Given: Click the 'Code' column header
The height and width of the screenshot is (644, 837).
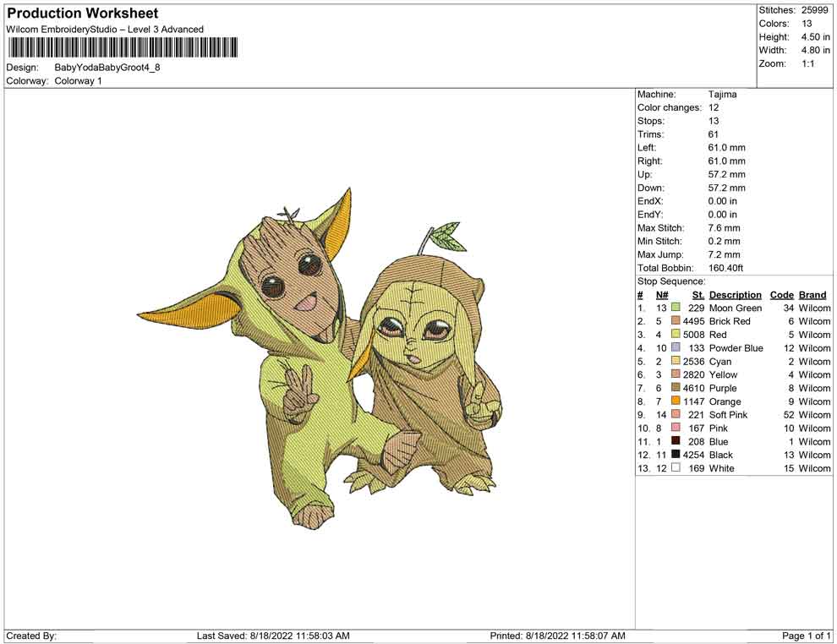Looking at the screenshot, I should (x=781, y=295).
